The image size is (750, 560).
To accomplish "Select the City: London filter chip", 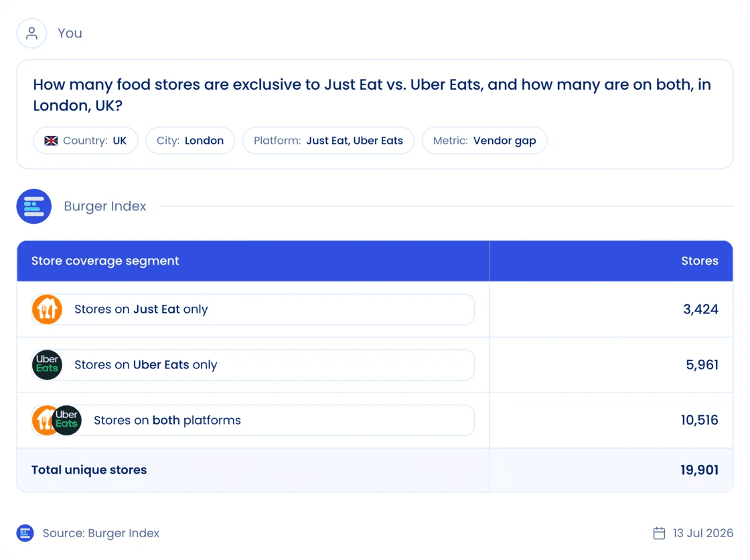I will [190, 141].
